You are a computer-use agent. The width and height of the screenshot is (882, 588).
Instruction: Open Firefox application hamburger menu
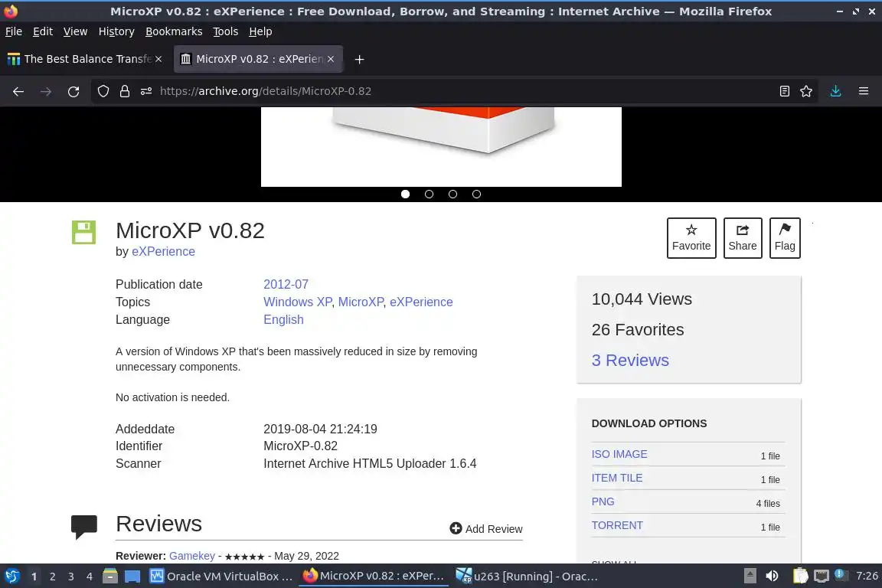point(864,91)
